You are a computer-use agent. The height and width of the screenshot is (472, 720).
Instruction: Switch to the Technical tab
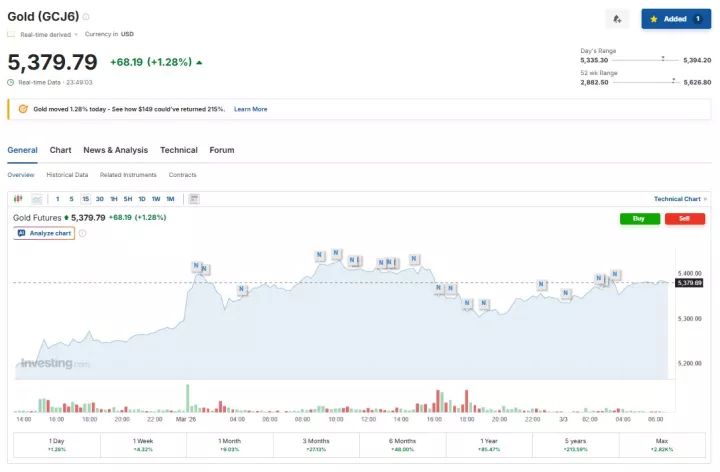pyautogui.click(x=178, y=150)
